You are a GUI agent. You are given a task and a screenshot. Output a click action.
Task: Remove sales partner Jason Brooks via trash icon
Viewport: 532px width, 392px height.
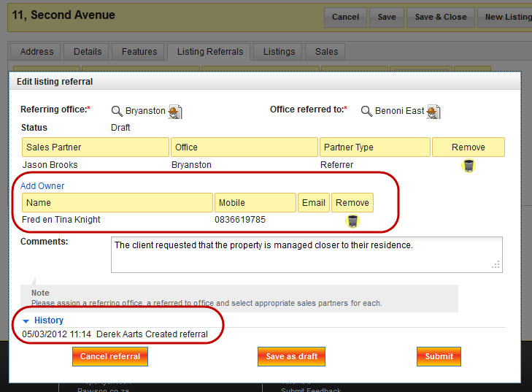point(469,166)
